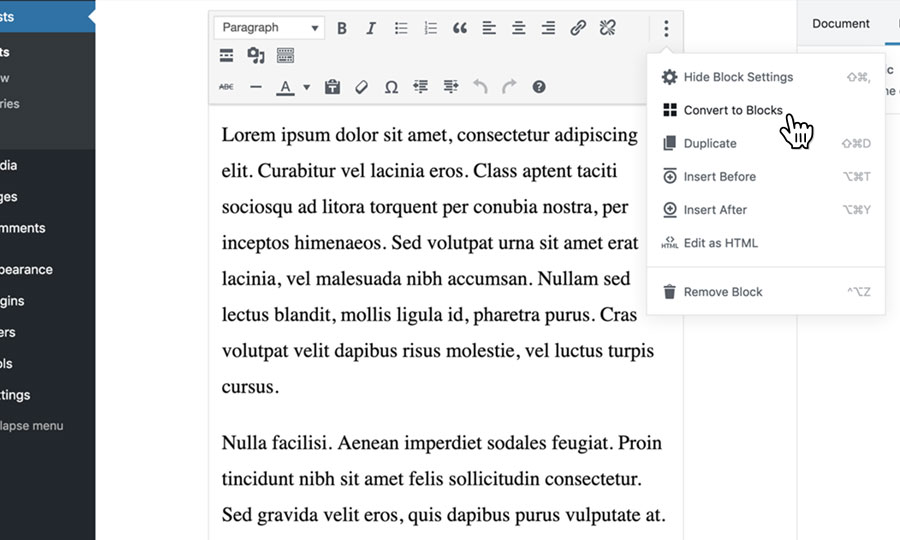The width and height of the screenshot is (900, 540).
Task: Insert a special character (Omega)
Action: tap(391, 87)
